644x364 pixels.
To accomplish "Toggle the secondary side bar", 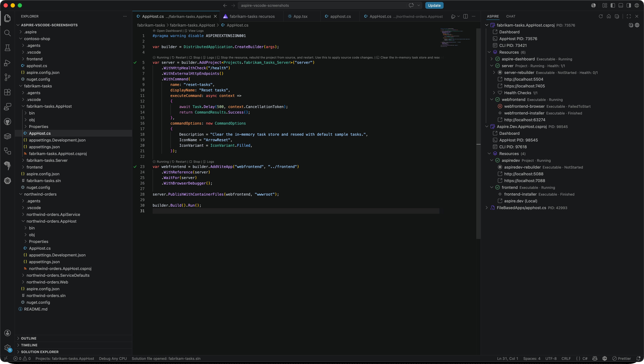I will click(629, 6).
